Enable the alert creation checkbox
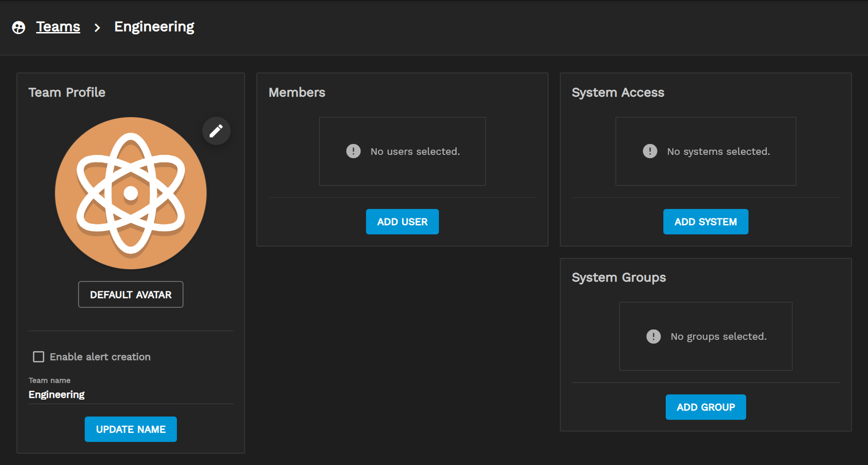The width and height of the screenshot is (868, 465). coord(39,357)
